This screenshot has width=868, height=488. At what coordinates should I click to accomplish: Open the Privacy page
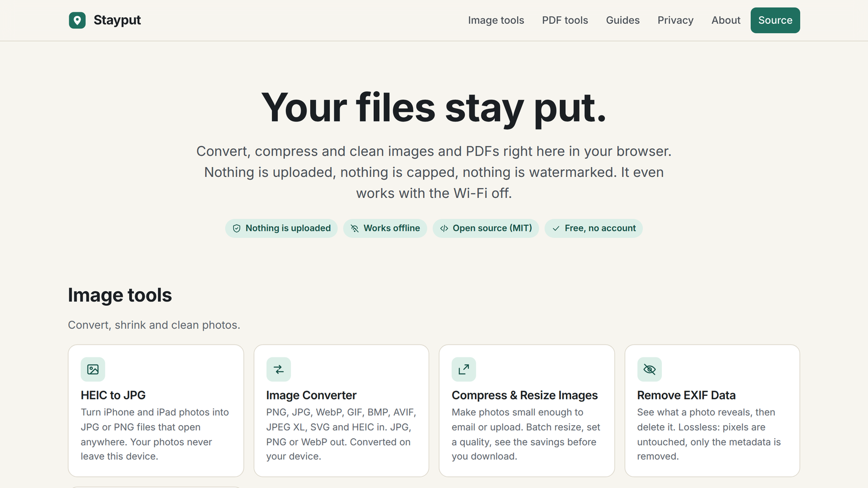(675, 20)
